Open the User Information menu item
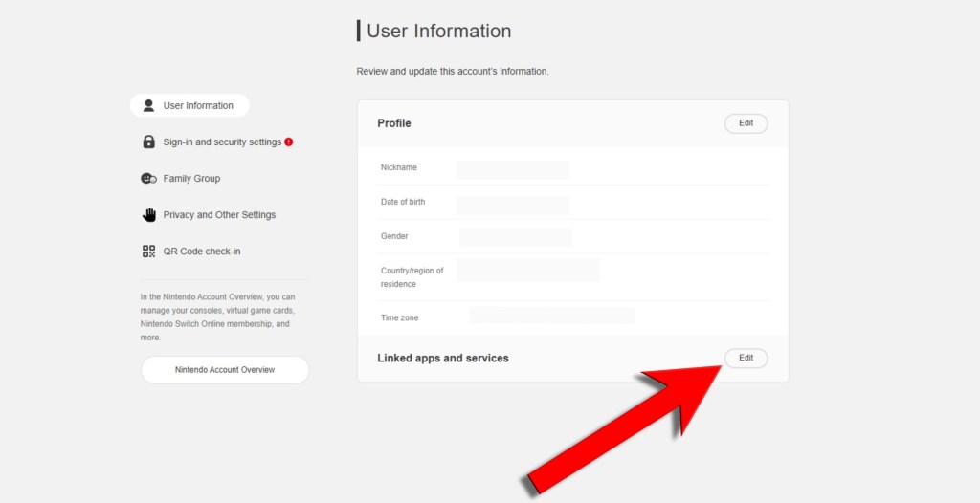This screenshot has width=980, height=503. pyautogui.click(x=198, y=105)
